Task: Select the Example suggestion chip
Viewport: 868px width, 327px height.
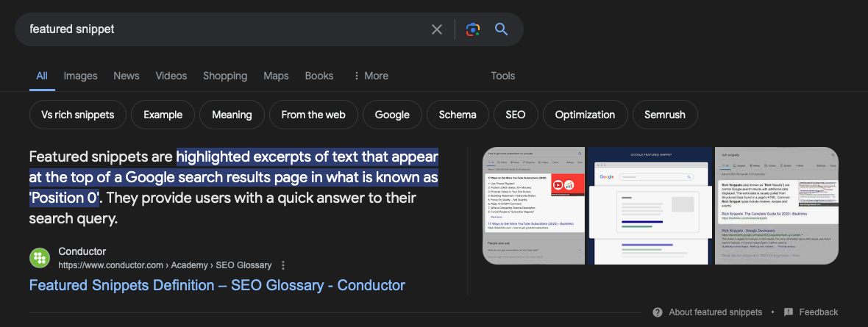Action: click(x=163, y=115)
